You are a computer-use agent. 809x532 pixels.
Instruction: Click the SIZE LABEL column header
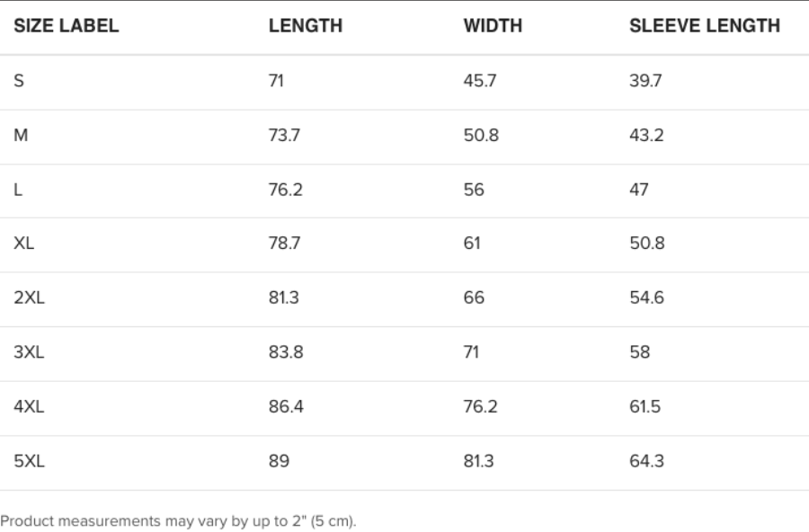coord(66,26)
